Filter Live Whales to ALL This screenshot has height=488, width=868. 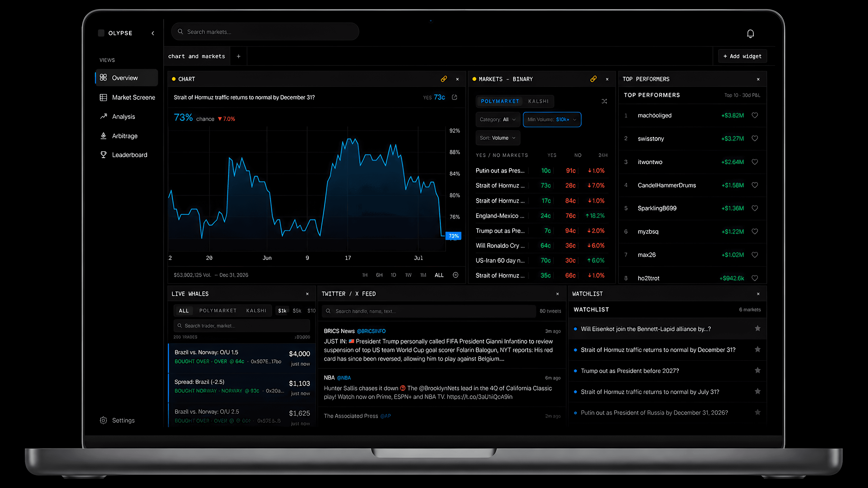(x=184, y=311)
